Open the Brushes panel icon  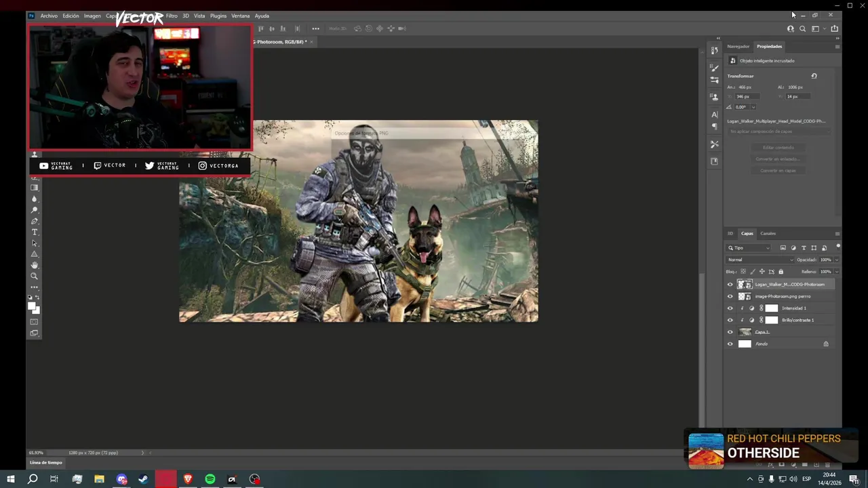click(714, 68)
